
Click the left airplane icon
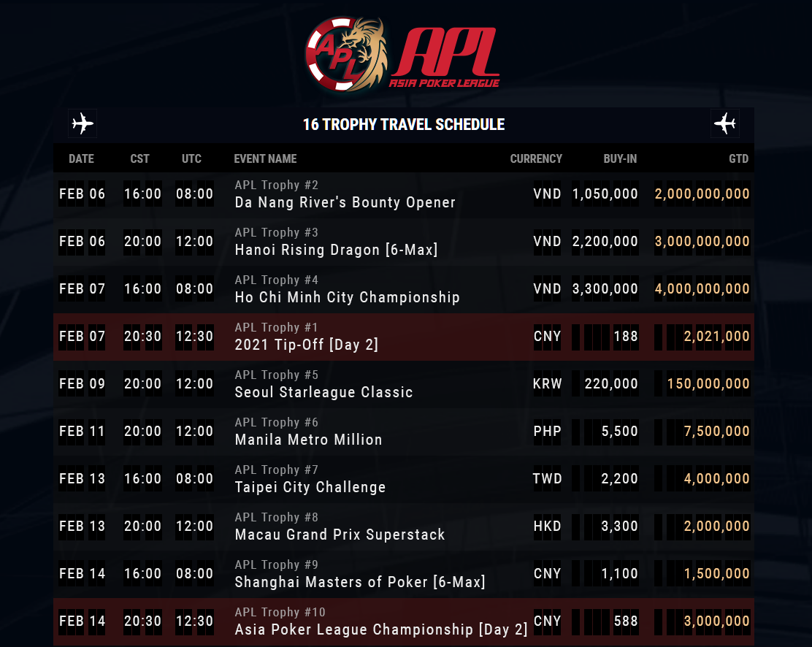pyautogui.click(x=83, y=124)
